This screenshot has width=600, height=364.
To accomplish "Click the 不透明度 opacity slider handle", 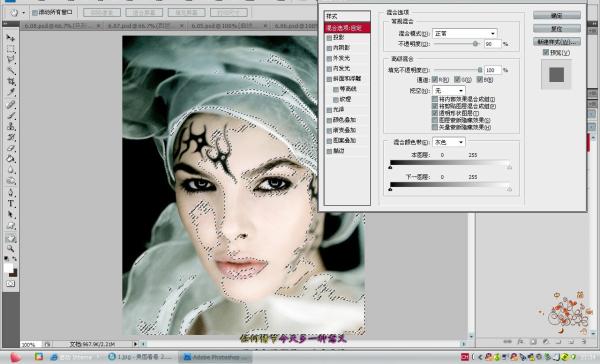I will click(x=475, y=44).
